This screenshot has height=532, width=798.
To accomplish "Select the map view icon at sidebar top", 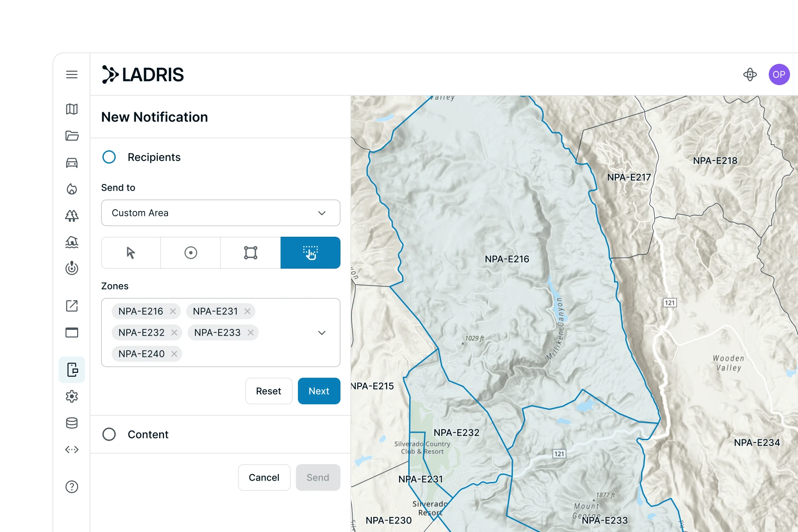I will pos(72,110).
